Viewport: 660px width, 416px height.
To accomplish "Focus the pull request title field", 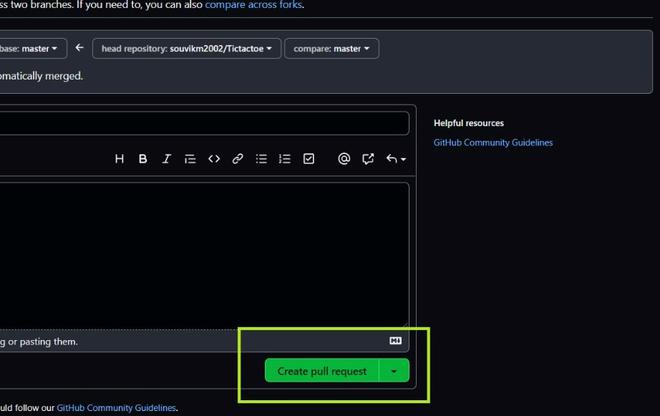I will click(x=204, y=123).
